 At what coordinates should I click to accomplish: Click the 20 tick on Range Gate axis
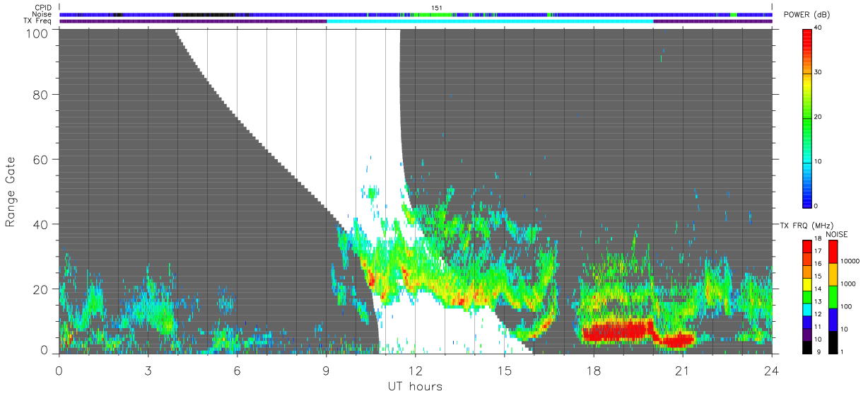pyautogui.click(x=41, y=289)
